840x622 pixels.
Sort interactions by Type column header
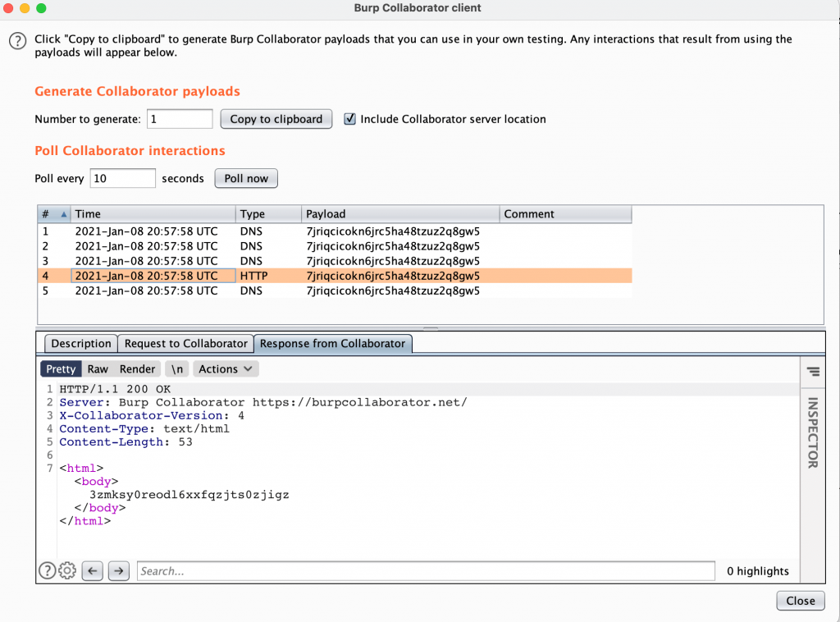click(x=268, y=214)
